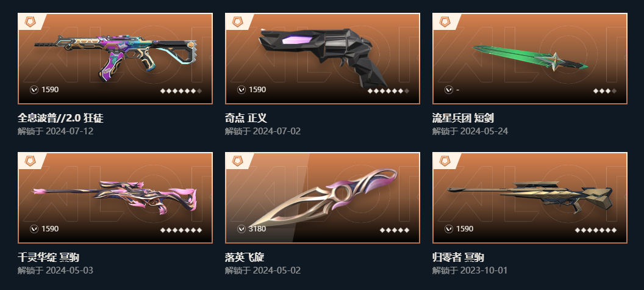Click upgrade level diamonds on 流星兵团 短剑 card
This screenshot has height=290, width=644.
pyautogui.click(x=605, y=91)
